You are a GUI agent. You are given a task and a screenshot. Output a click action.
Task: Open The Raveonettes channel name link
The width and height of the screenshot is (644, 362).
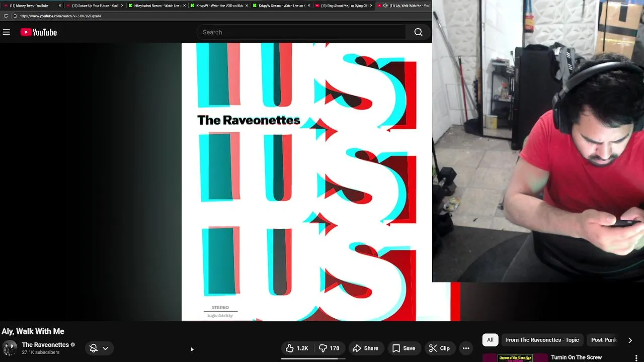coord(45,345)
